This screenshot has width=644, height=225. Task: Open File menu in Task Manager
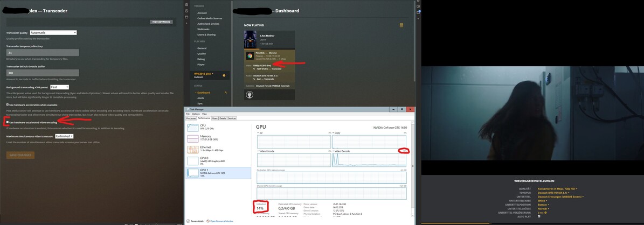coord(188,114)
